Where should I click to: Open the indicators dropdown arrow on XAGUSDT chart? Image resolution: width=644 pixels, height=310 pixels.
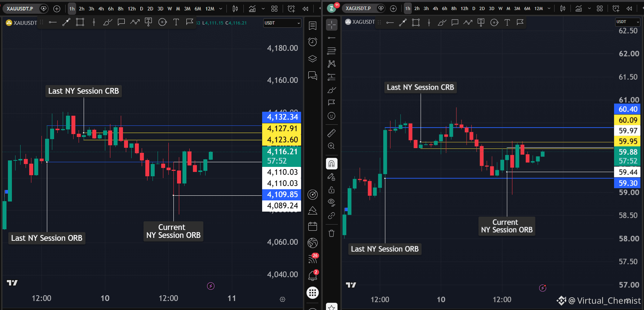(589, 9)
